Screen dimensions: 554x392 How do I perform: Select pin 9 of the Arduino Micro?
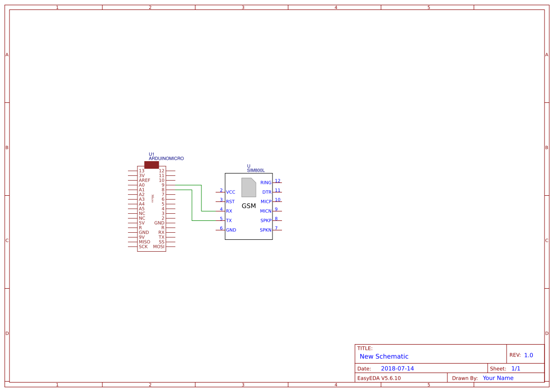click(163, 185)
